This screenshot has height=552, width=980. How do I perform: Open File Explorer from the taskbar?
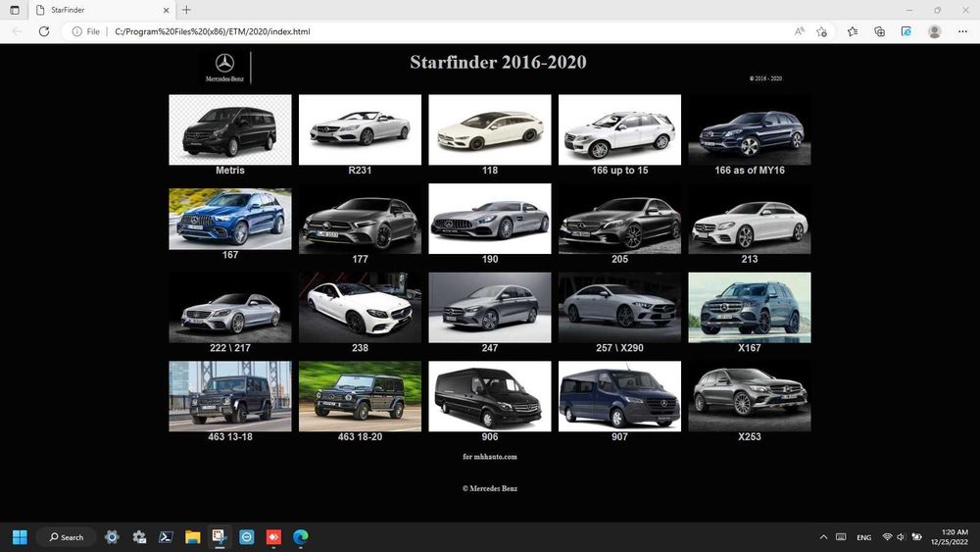[x=192, y=537]
